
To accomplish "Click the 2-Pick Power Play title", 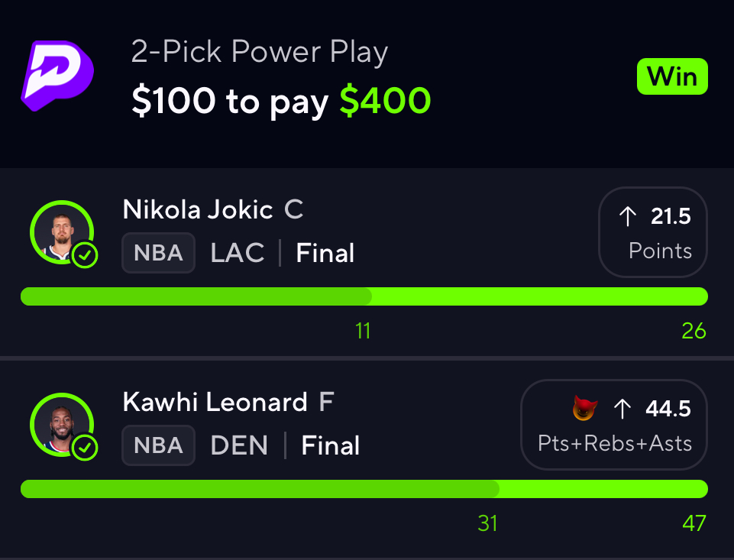I will click(x=260, y=52).
